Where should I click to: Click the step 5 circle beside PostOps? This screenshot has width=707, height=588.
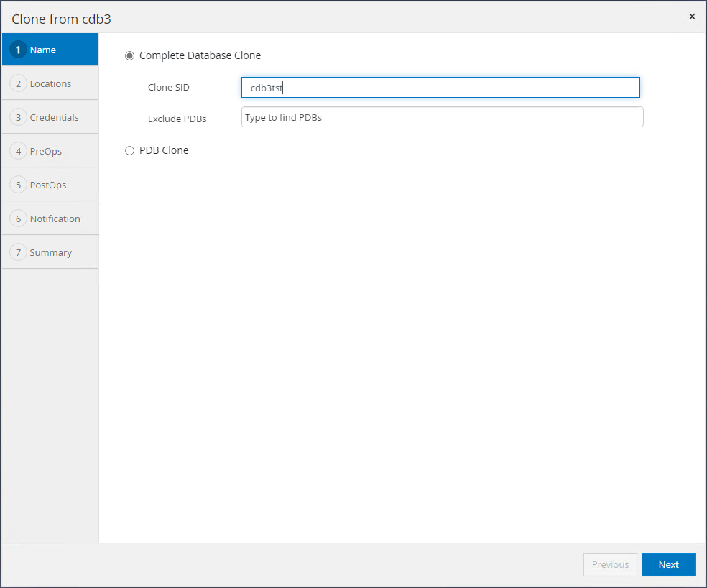point(18,185)
